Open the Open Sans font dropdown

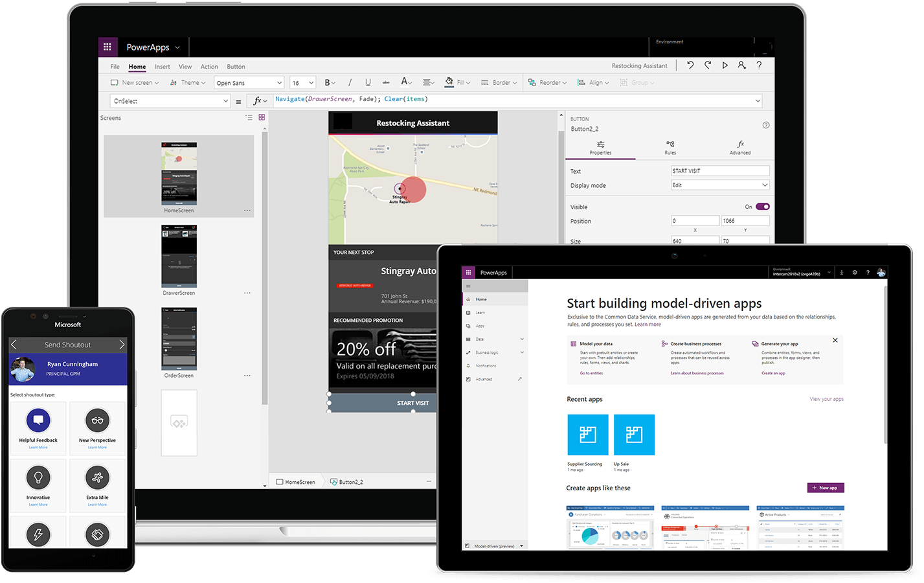[x=249, y=82]
